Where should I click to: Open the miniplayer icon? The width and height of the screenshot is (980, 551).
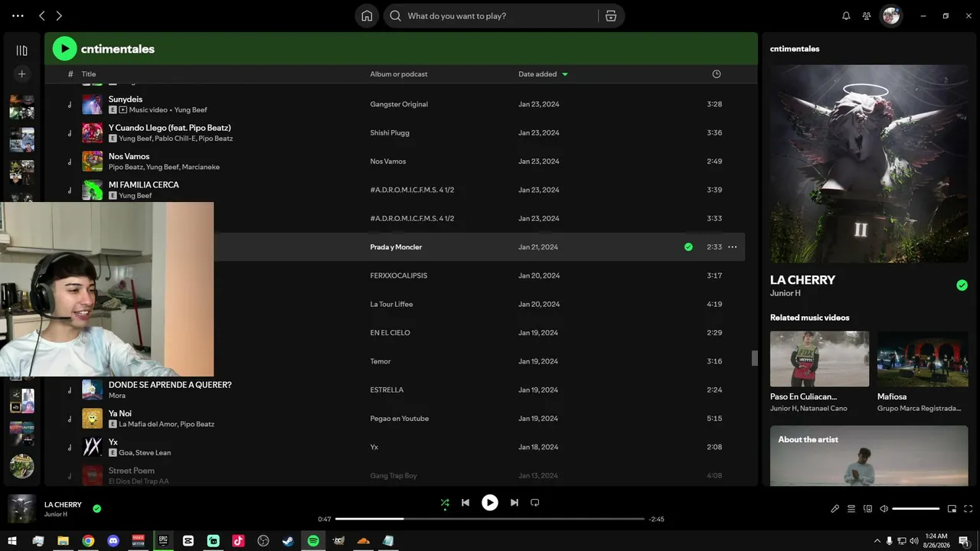click(x=952, y=509)
